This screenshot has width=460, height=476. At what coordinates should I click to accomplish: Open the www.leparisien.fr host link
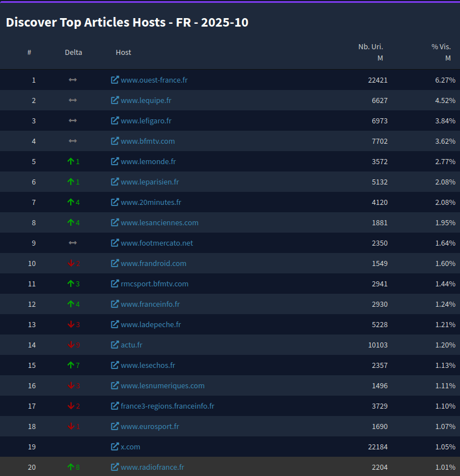tap(150, 182)
